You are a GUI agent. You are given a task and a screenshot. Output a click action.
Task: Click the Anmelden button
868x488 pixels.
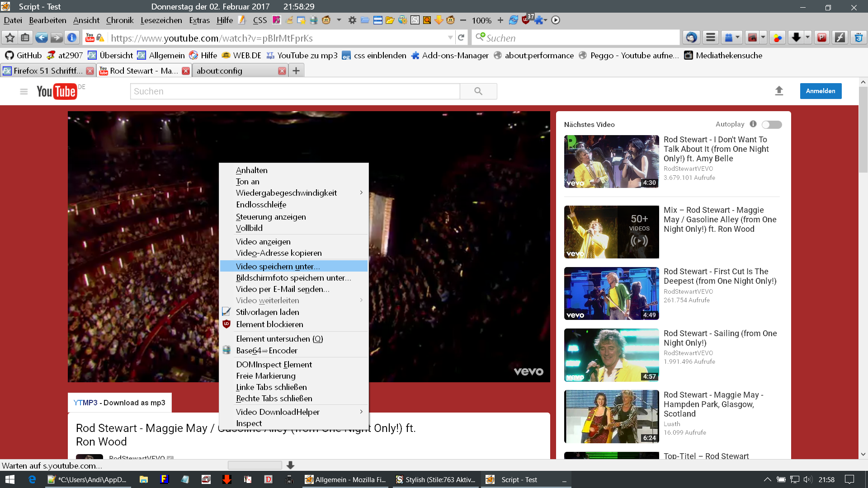coord(820,91)
